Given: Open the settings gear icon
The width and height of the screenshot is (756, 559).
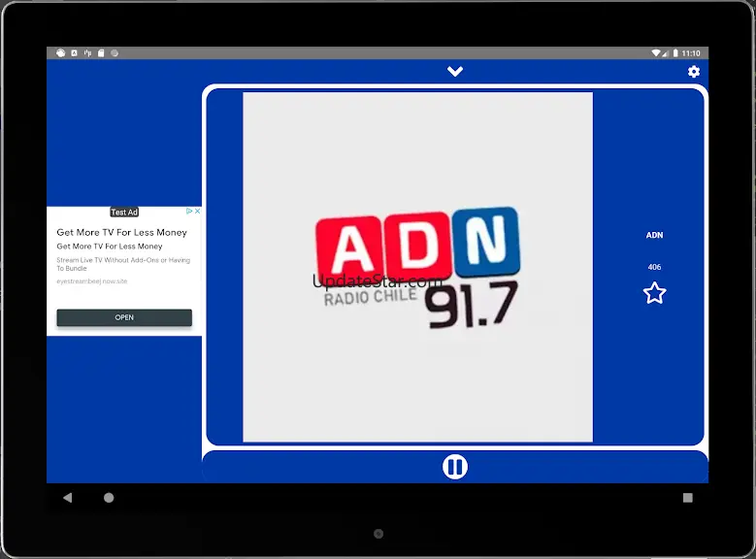Looking at the screenshot, I should [693, 72].
